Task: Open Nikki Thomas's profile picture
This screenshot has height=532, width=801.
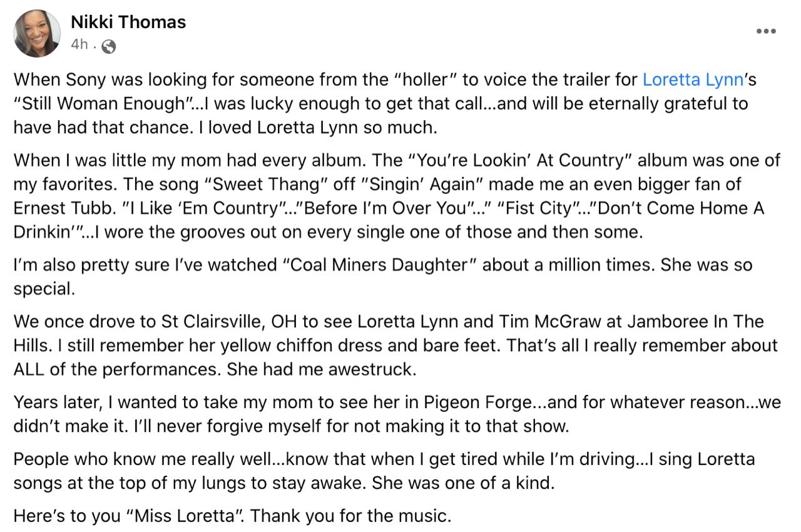Action: (x=38, y=34)
